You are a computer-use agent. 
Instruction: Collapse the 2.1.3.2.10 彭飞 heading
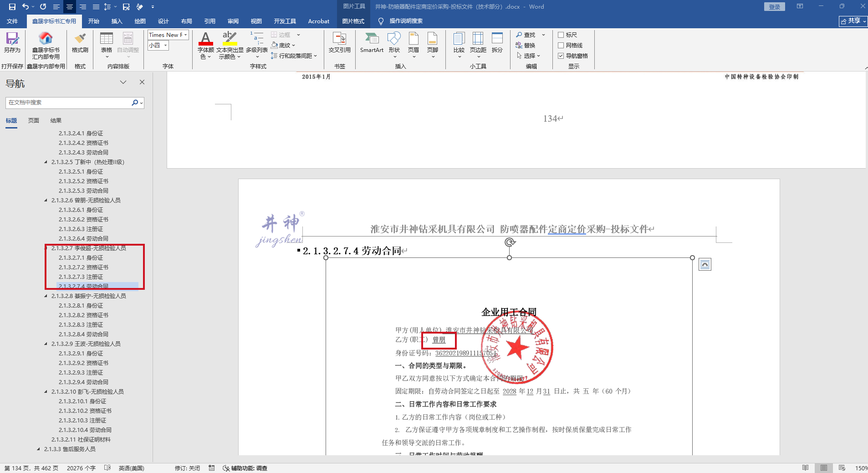(x=46, y=392)
